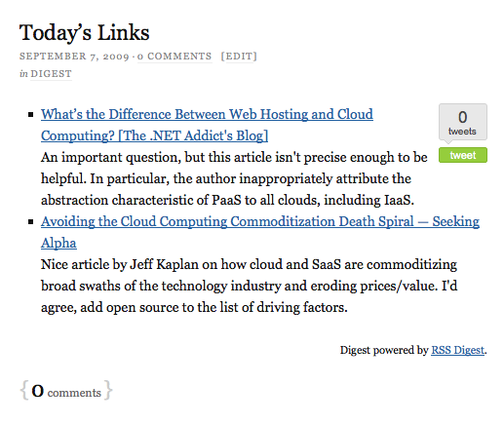The image size is (504, 423).
Task: Click the italic 'in' before DIGEST
Action: [23, 74]
